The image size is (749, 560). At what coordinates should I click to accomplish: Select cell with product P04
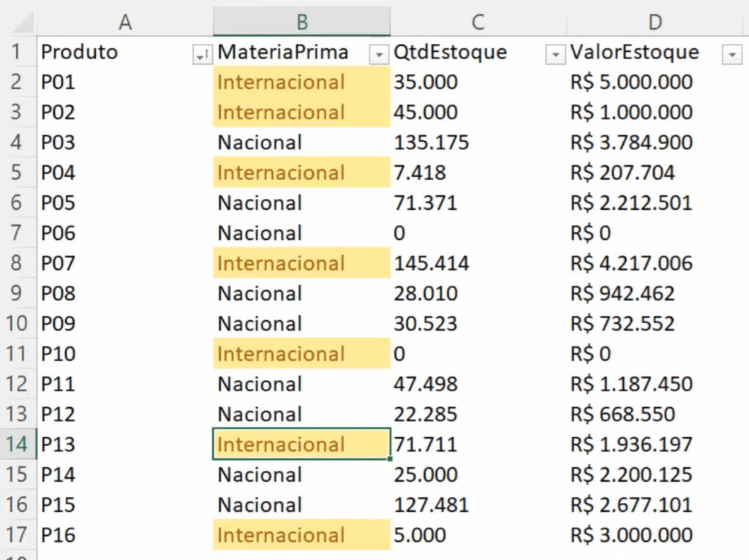pyautogui.click(x=125, y=173)
